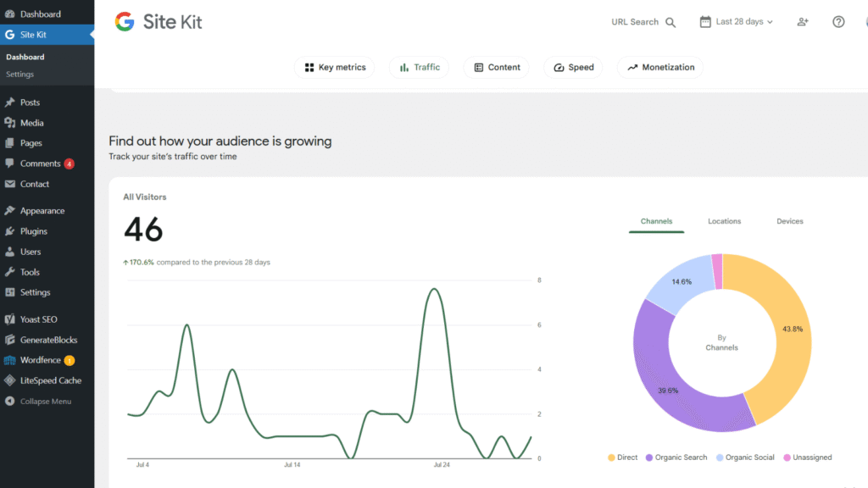Click the Site Kit G icon in sidebar
The height and width of the screenshot is (488, 868).
(9, 34)
